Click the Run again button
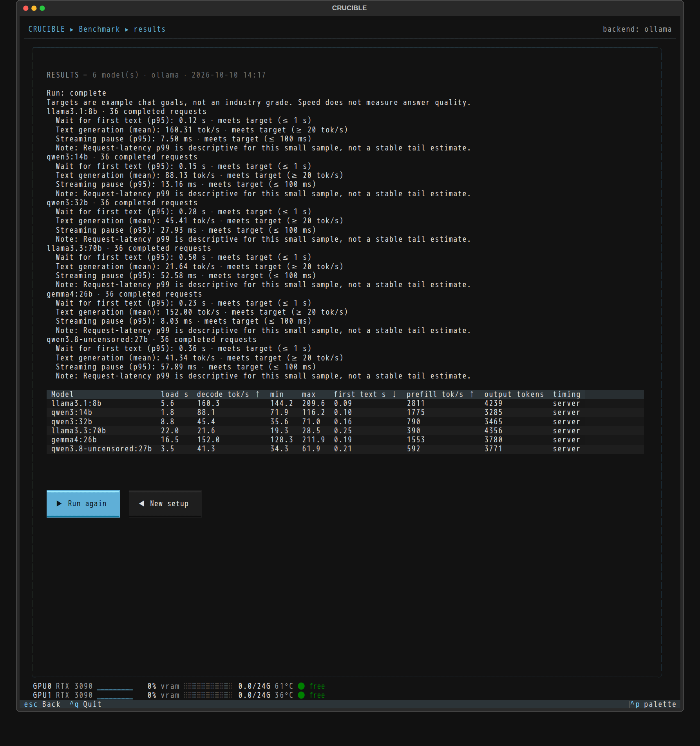This screenshot has width=700, height=746. pyautogui.click(x=83, y=503)
